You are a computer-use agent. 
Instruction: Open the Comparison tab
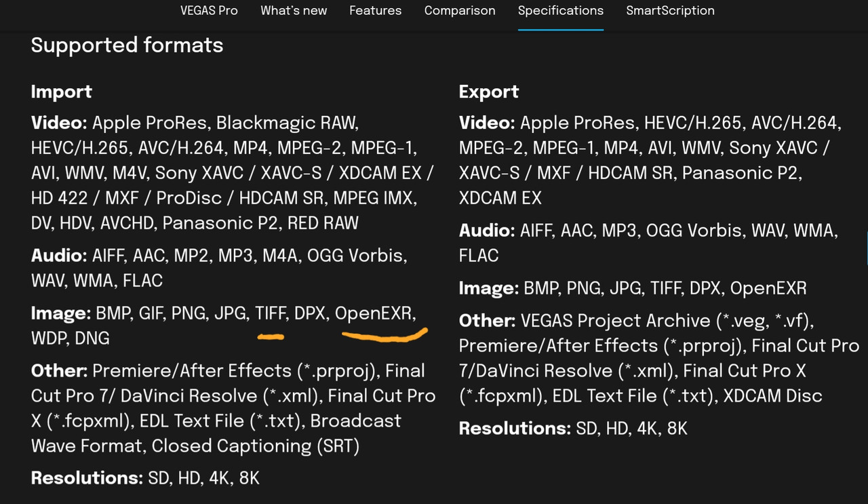point(460,11)
